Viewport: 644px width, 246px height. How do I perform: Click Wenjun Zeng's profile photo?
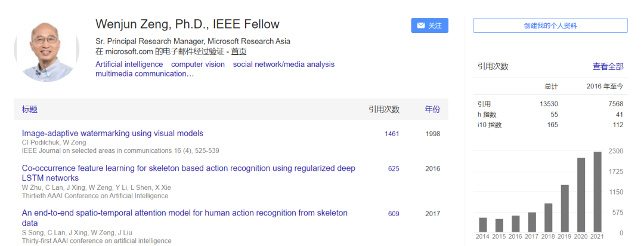[47, 50]
